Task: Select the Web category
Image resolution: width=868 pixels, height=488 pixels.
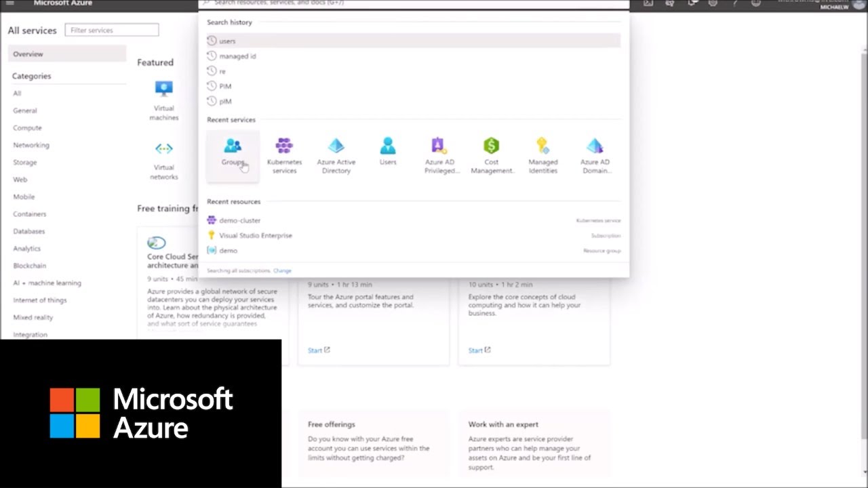Action: [x=20, y=180]
